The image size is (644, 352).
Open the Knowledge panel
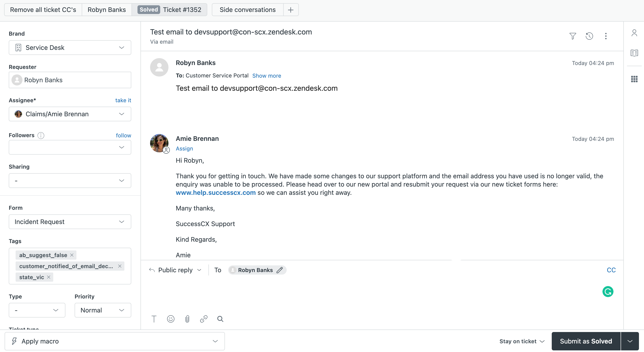(x=634, y=53)
